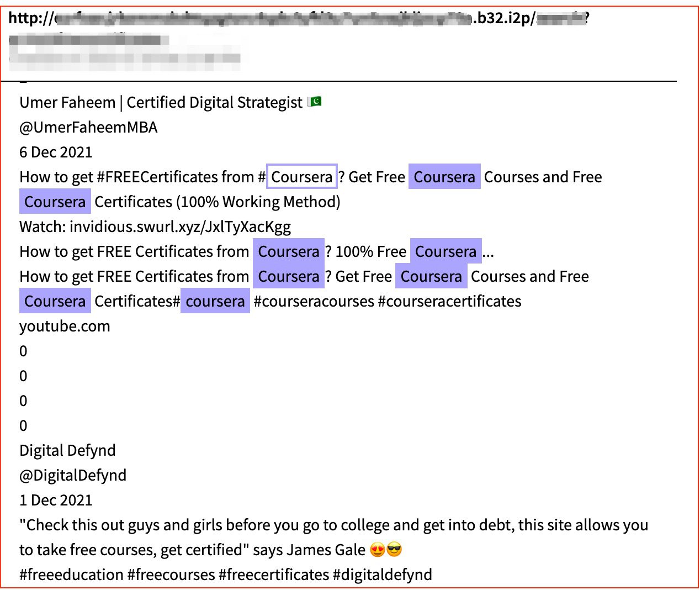The height and width of the screenshot is (590, 700).
Task: Open the @UmerFaheemMBA profile handle
Action: [88, 128]
